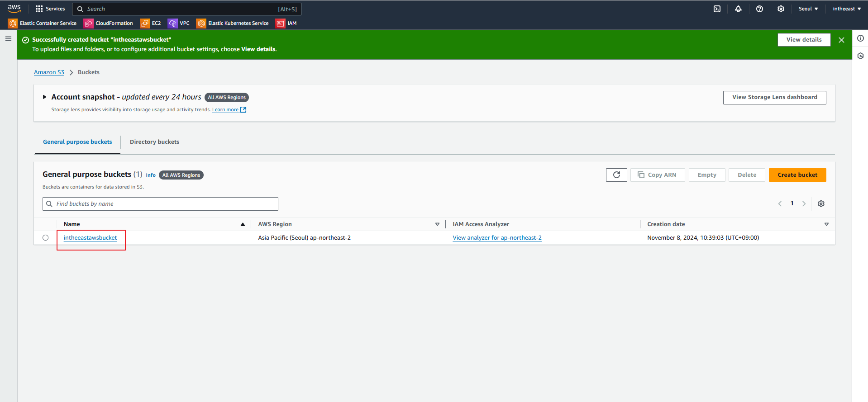This screenshot has height=402, width=868.
Task: Open the intheeast account dropdown
Action: 847,9
